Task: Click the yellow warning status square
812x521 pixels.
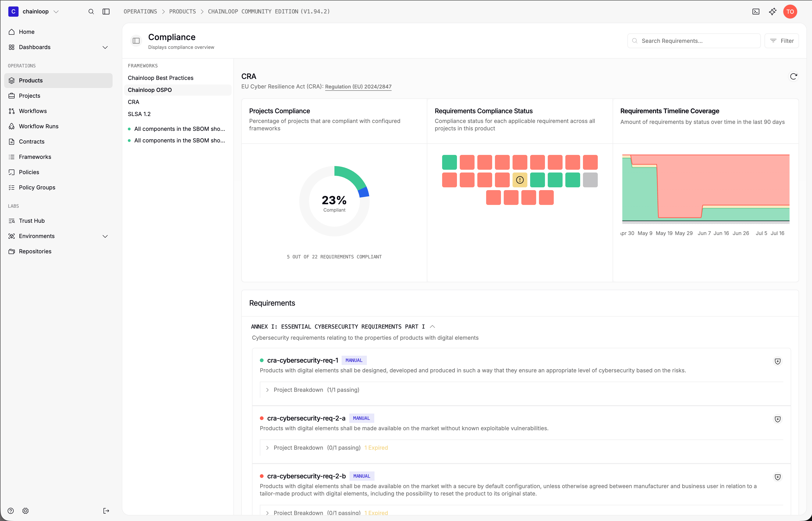Action: [x=520, y=180]
